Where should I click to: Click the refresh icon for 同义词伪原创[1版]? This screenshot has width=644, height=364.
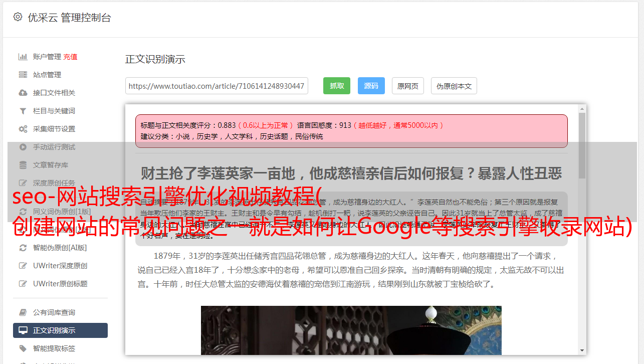pyautogui.click(x=23, y=211)
